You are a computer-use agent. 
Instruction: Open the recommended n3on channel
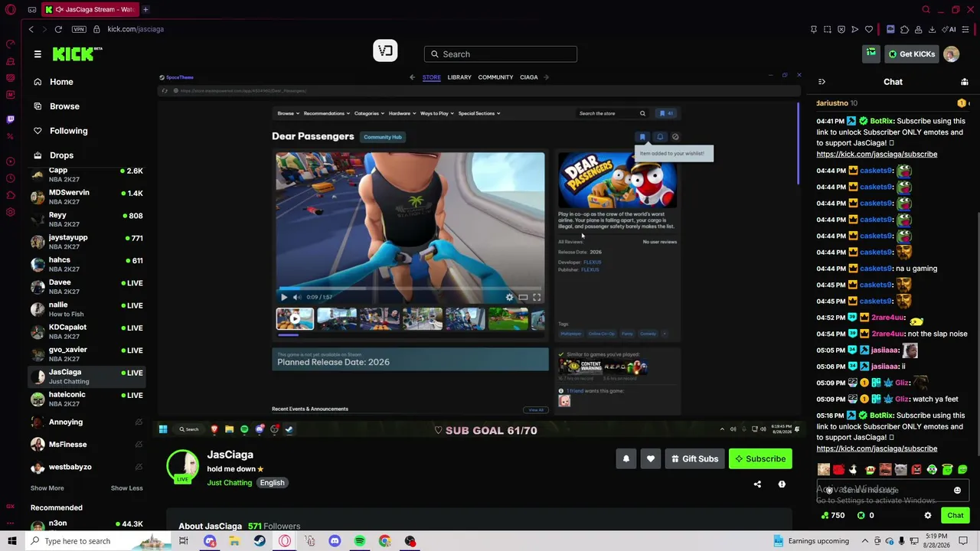click(x=86, y=527)
